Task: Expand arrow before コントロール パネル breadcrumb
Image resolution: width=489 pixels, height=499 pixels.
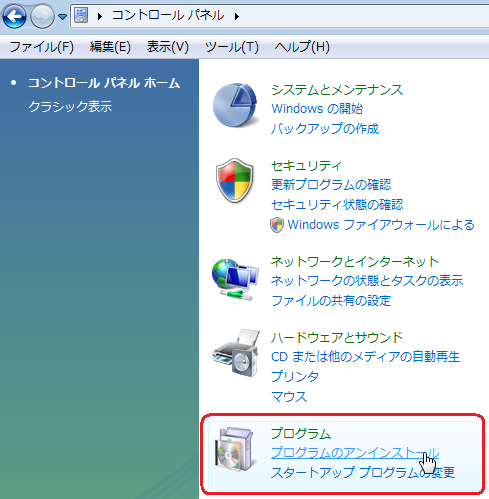Action: click(x=99, y=16)
